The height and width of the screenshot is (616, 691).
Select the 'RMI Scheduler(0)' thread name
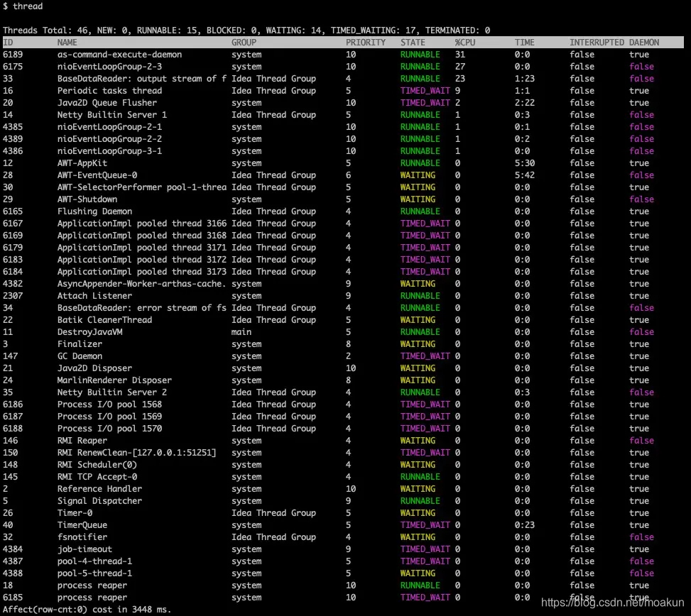[97, 465]
